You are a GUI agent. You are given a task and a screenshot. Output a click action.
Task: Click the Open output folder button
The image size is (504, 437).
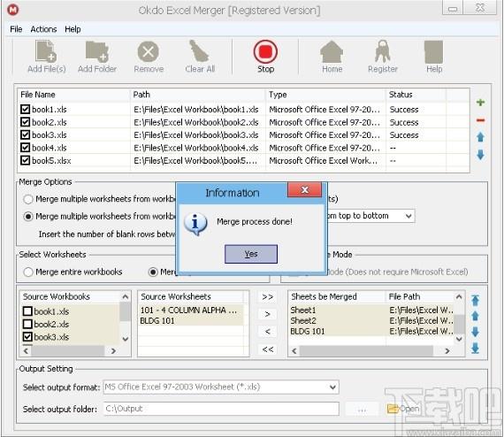(404, 409)
